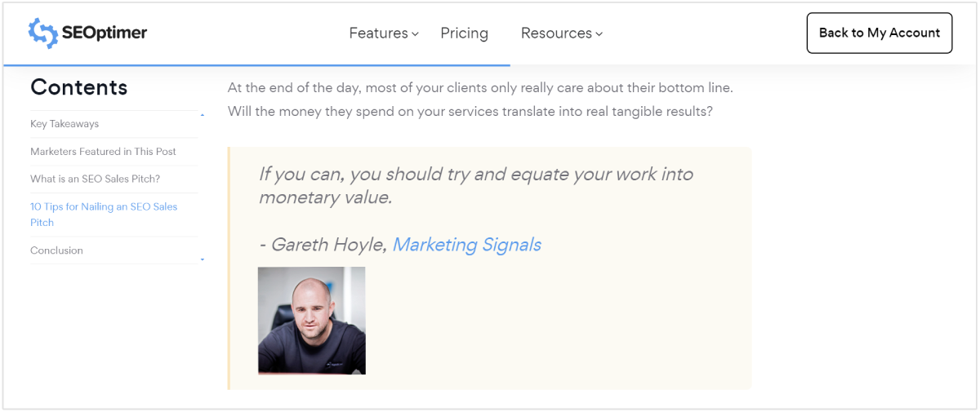Open 10 Tips for Nailing an SEO Sales Pitch
The width and height of the screenshot is (980, 412).
tap(104, 215)
